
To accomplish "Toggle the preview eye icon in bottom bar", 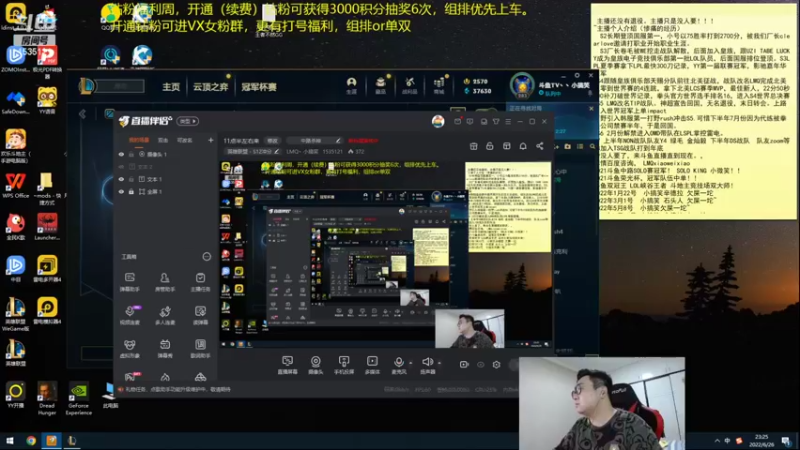I will (481, 365).
